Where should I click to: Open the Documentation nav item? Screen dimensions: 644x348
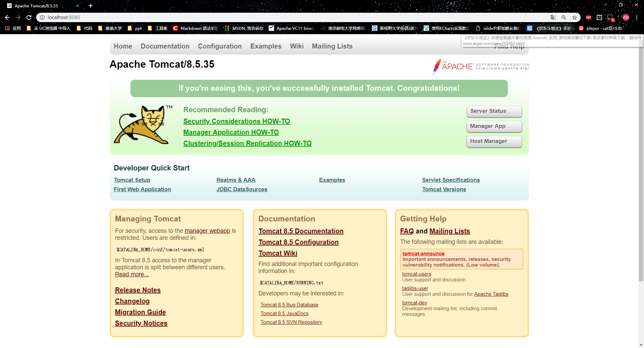[x=165, y=46]
